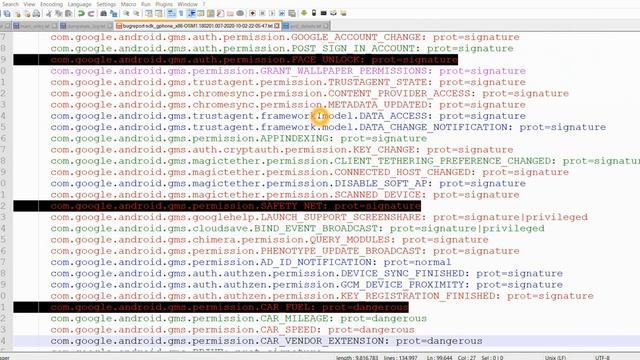Click the highlighted SAFETY_NET permission line
Image resolution: width=640 pixels, height=360 pixels.
[217, 206]
